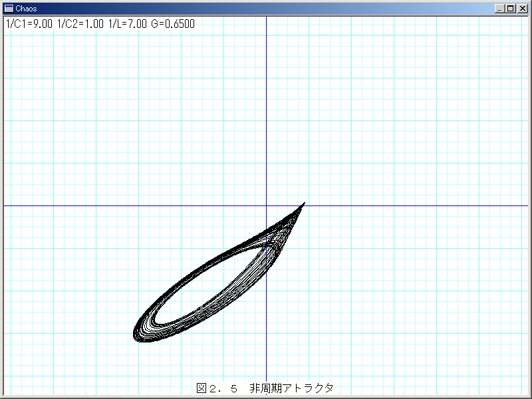Click the 図2.5 非周期アトラクタ caption
532x399 pixels.
coord(265,388)
